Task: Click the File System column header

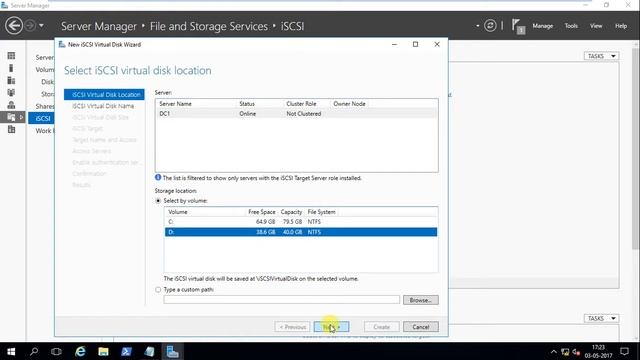Action: [321, 212]
